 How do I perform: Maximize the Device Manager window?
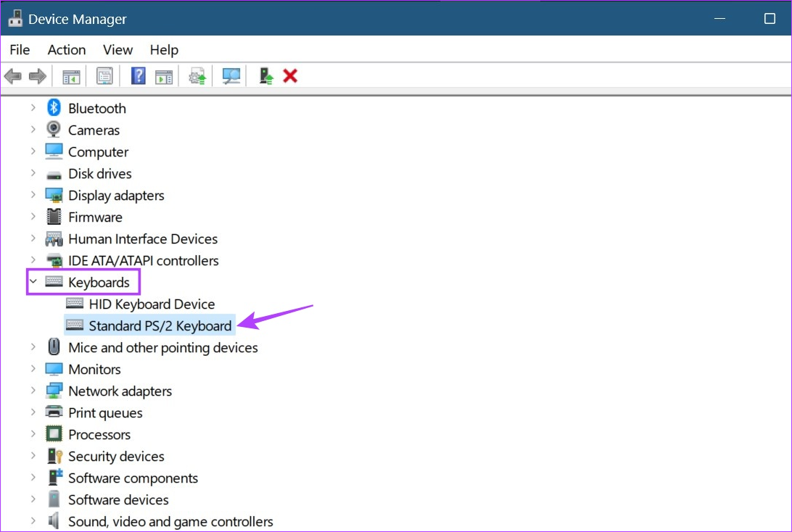[x=770, y=19]
